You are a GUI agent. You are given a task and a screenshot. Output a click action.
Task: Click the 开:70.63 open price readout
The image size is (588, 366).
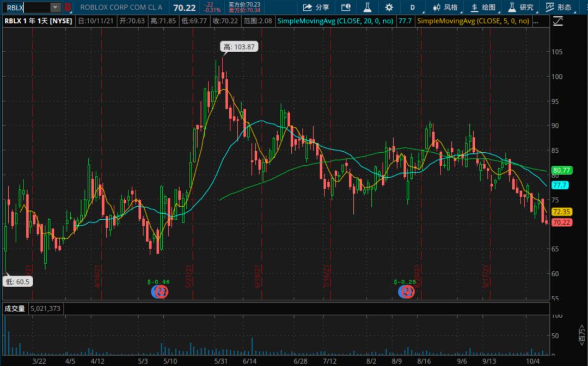(132, 21)
